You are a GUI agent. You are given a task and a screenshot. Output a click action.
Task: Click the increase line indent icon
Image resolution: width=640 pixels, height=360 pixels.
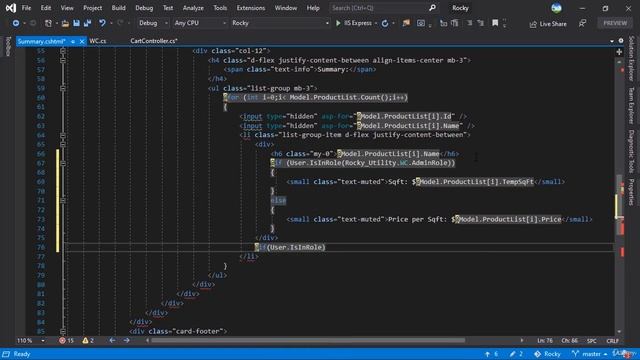coord(455,23)
